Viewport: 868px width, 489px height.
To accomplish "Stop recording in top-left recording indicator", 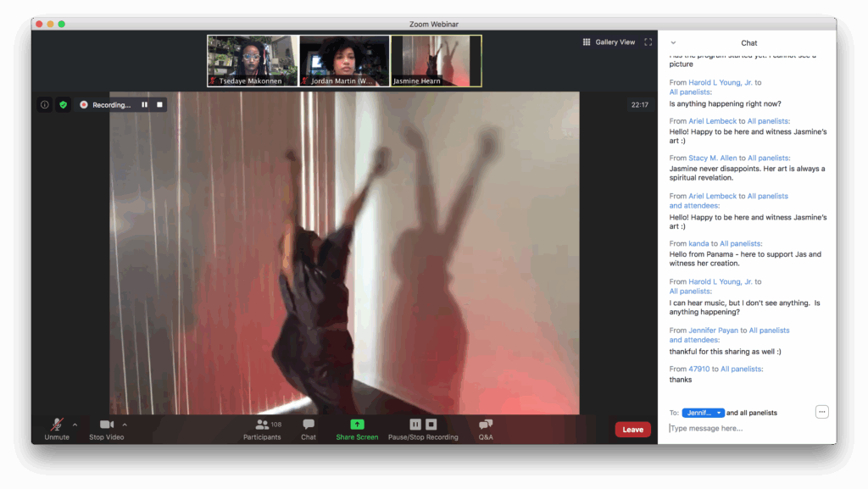I will (159, 105).
